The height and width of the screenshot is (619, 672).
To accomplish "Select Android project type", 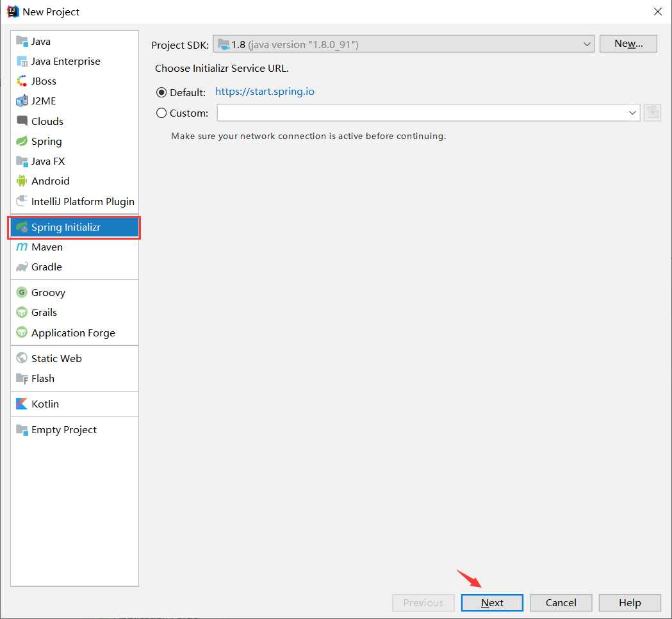I will pos(74,181).
